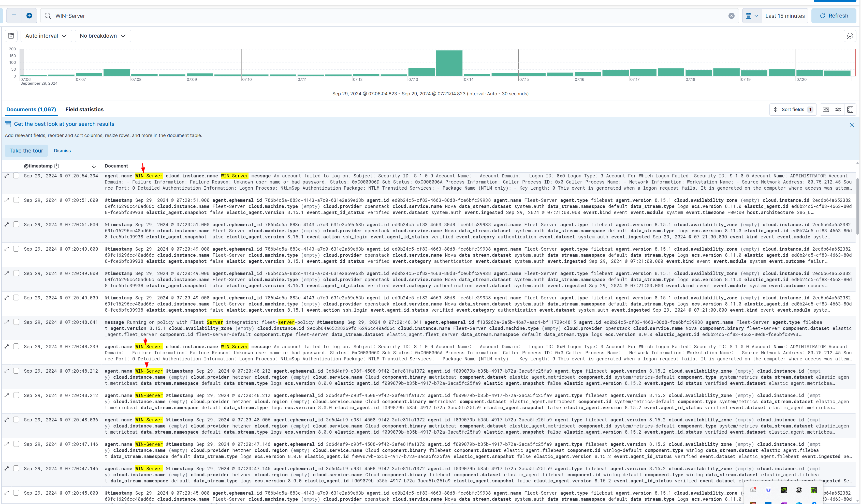Image resolution: width=861 pixels, height=504 pixels.
Task: Open the blue bucket tray icon
Action: coord(768,490)
